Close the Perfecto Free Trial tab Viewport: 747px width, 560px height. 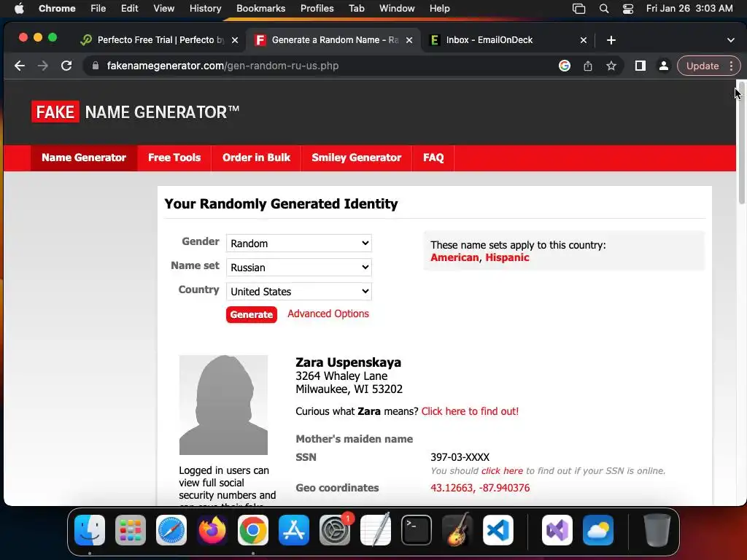(235, 40)
